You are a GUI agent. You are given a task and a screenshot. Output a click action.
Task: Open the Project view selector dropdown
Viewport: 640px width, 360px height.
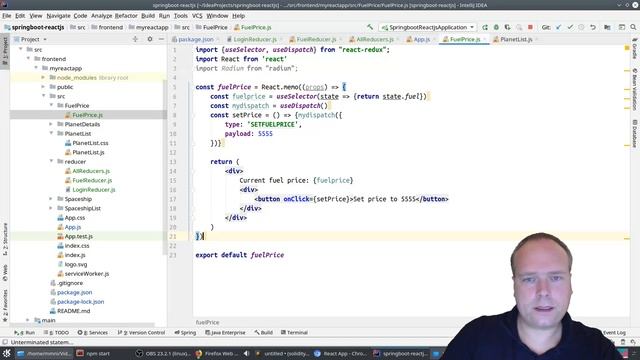31,39
